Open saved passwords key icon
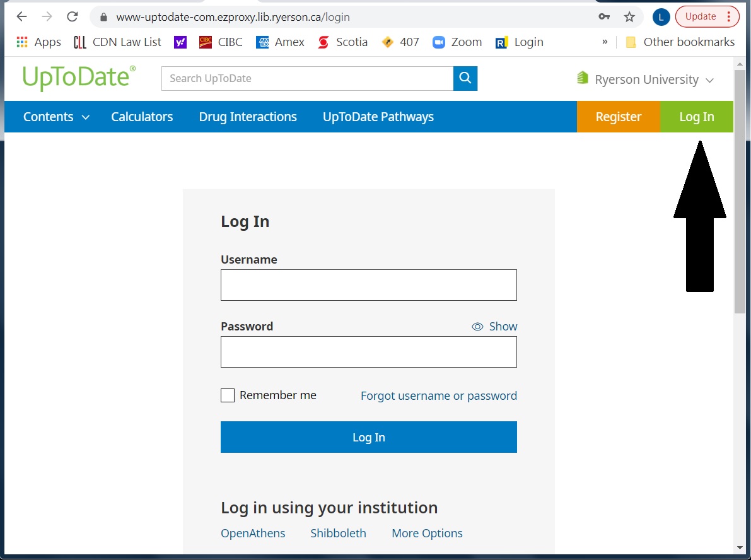 [x=604, y=17]
